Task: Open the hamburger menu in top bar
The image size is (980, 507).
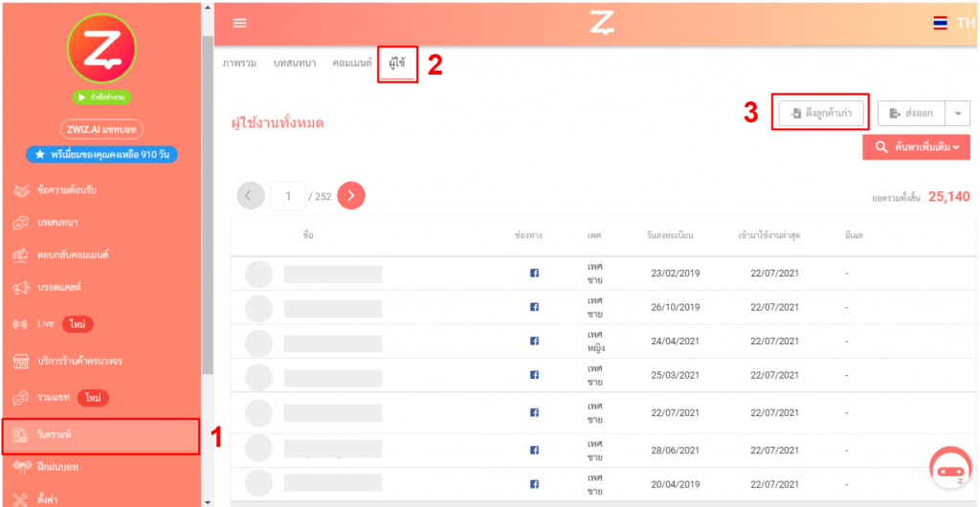Action: 239,23
